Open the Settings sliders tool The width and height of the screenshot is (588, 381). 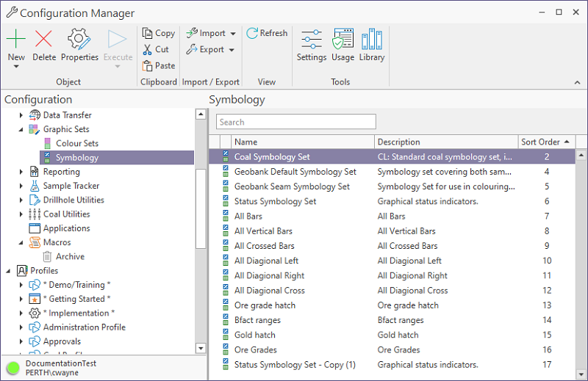[312, 39]
